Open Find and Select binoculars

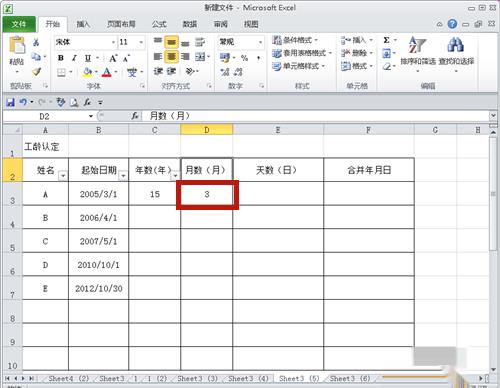coord(456,52)
